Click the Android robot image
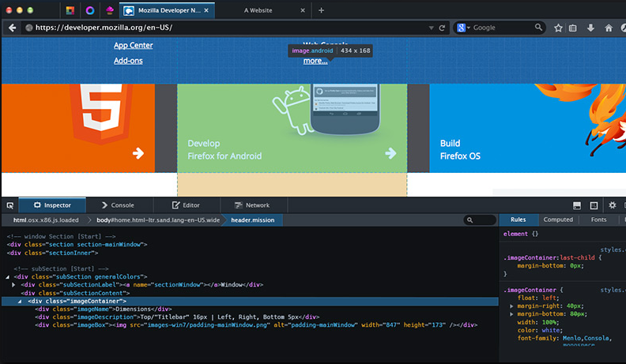 pos(293,110)
